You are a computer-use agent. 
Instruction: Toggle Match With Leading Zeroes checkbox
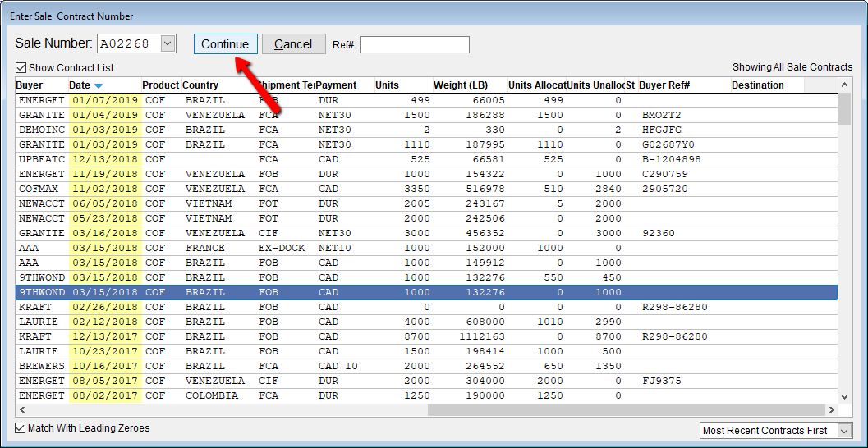[x=21, y=428]
